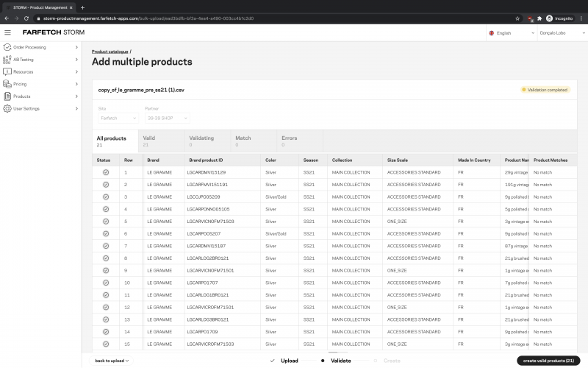
Task: Click status check icon for row 8
Action: (x=106, y=258)
